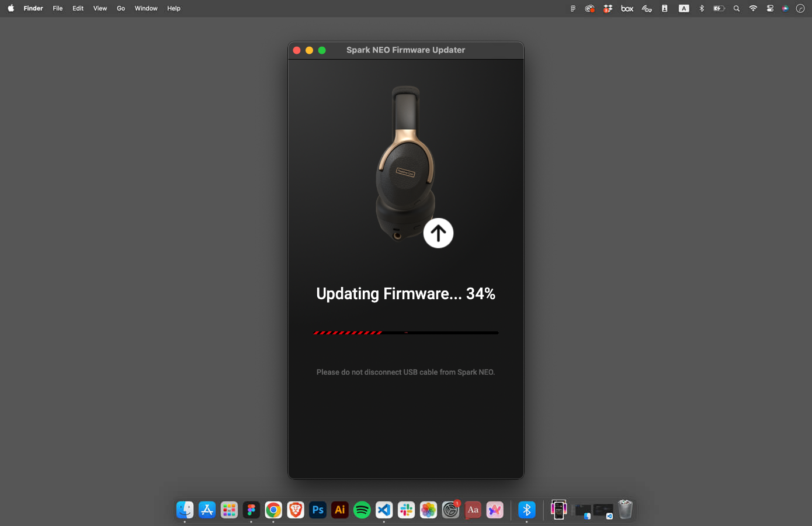Click the Wi-Fi status icon
Viewport: 812px width, 526px height.
pos(754,8)
